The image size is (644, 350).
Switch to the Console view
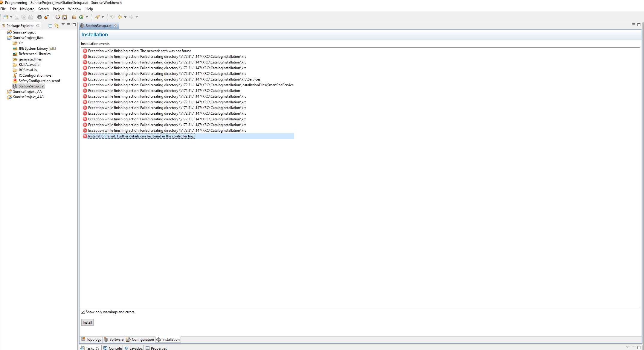[115, 348]
